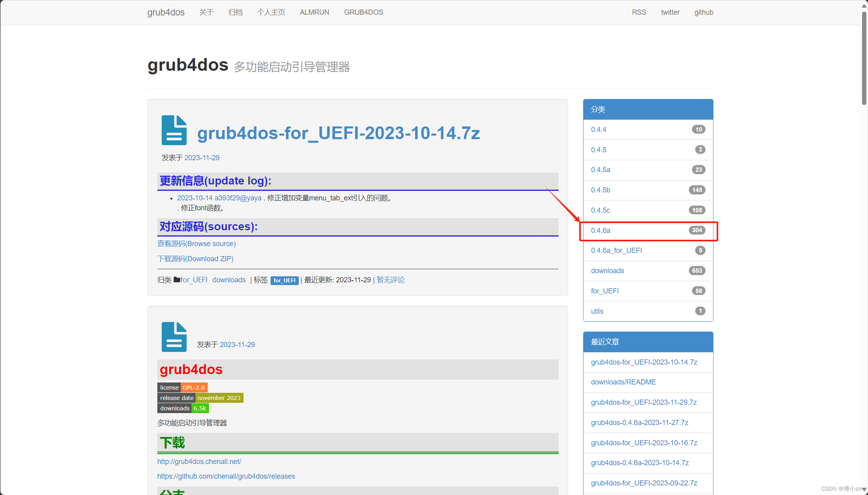The height and width of the screenshot is (495, 868).
Task: Open the 归档 navigation menu
Action: click(235, 12)
